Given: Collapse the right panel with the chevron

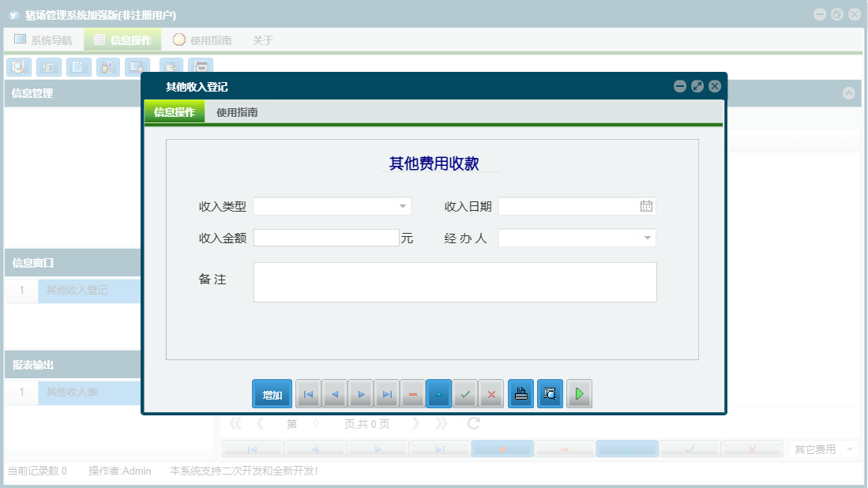Looking at the screenshot, I should point(850,93).
